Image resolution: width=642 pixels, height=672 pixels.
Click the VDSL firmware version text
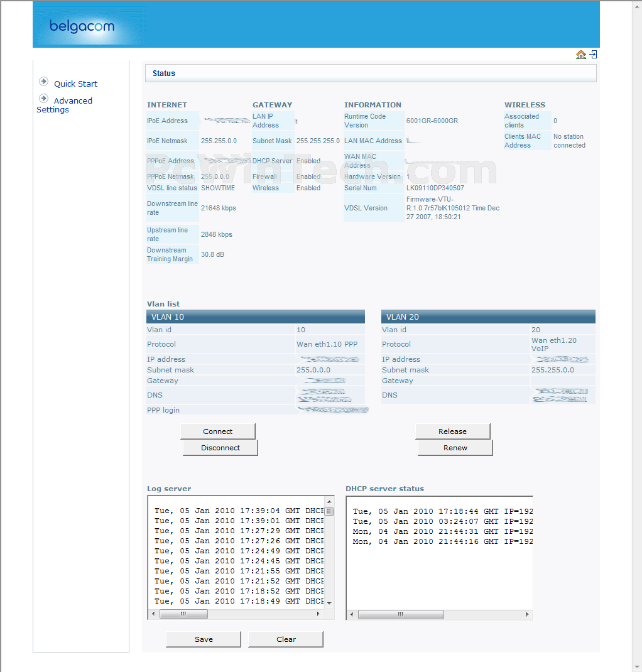(x=453, y=208)
